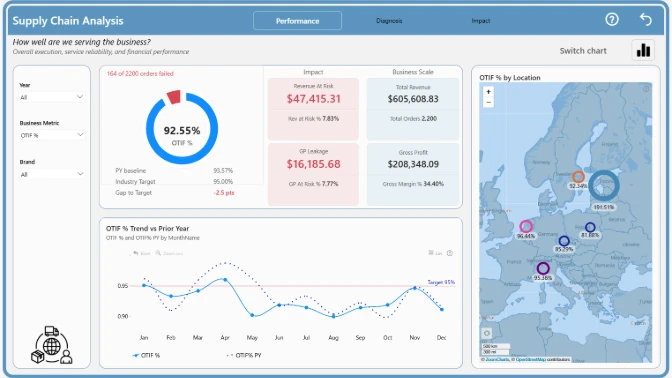Click the Industry Target 95.00% value

pos(223,182)
